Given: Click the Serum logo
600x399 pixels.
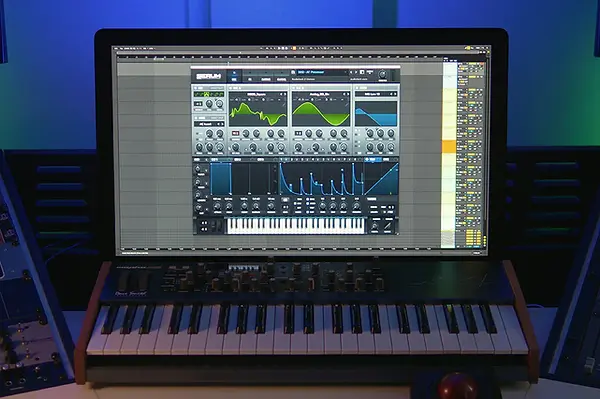Looking at the screenshot, I should point(209,76).
